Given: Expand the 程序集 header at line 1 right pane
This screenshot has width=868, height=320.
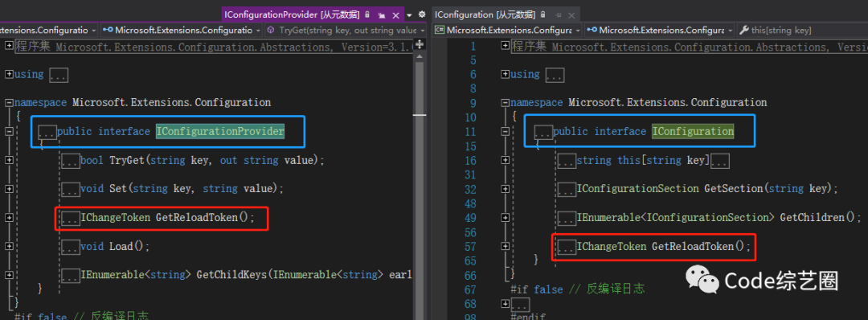Looking at the screenshot, I should (505, 45).
